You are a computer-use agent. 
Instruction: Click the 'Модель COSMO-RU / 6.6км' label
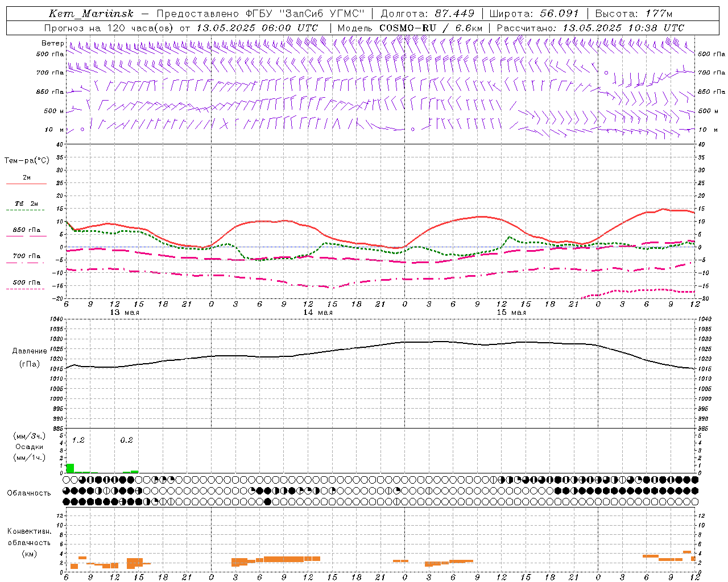(x=410, y=28)
